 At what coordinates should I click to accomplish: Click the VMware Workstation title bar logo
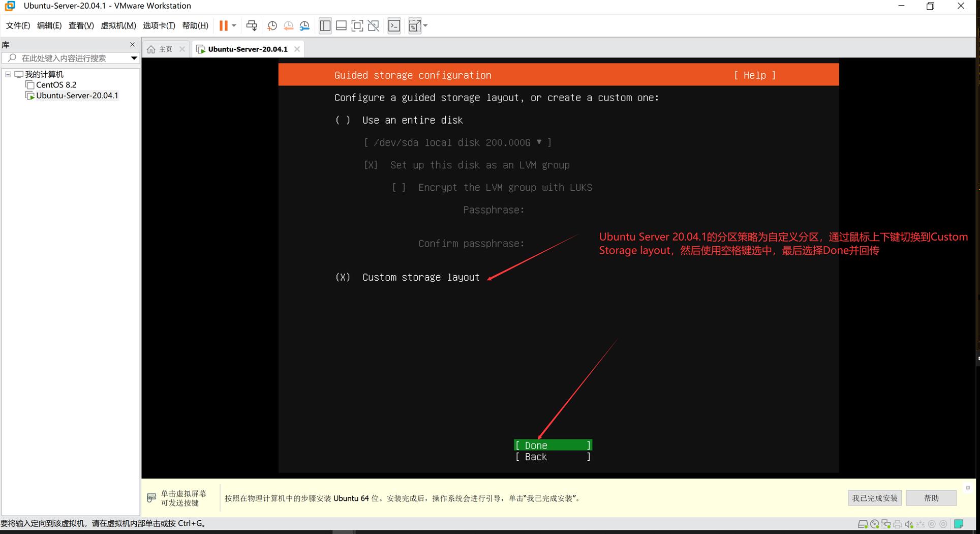10,6
